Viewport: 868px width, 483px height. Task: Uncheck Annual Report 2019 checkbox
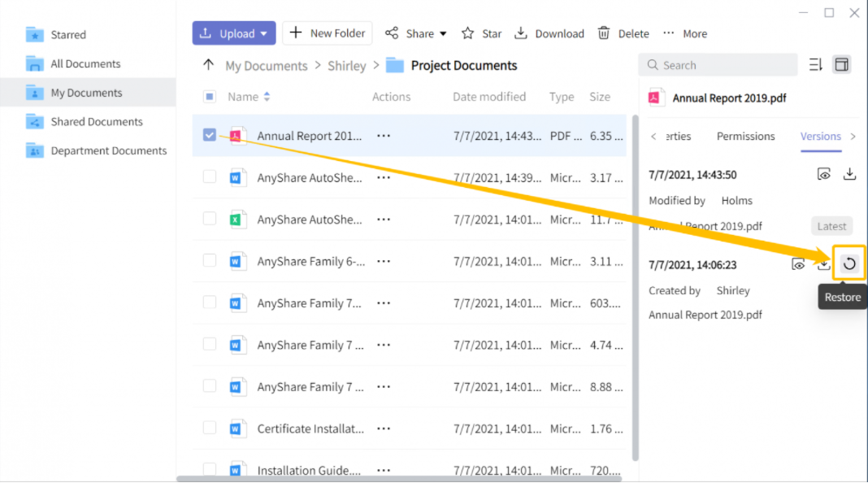click(209, 135)
